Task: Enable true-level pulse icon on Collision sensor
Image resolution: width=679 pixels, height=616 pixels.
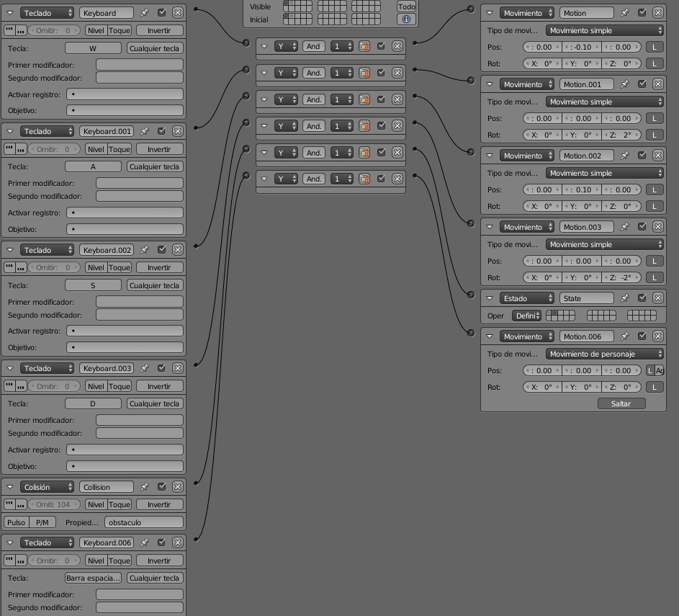Action: (9, 504)
